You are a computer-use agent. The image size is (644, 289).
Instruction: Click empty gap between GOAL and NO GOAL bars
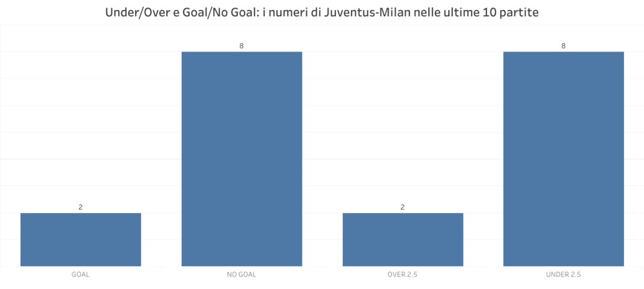coord(161,188)
